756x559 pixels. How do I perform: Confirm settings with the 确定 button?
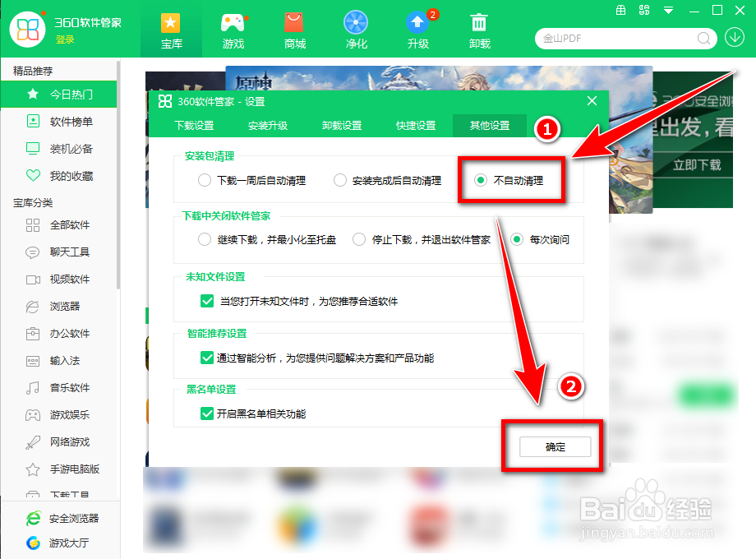pos(555,446)
